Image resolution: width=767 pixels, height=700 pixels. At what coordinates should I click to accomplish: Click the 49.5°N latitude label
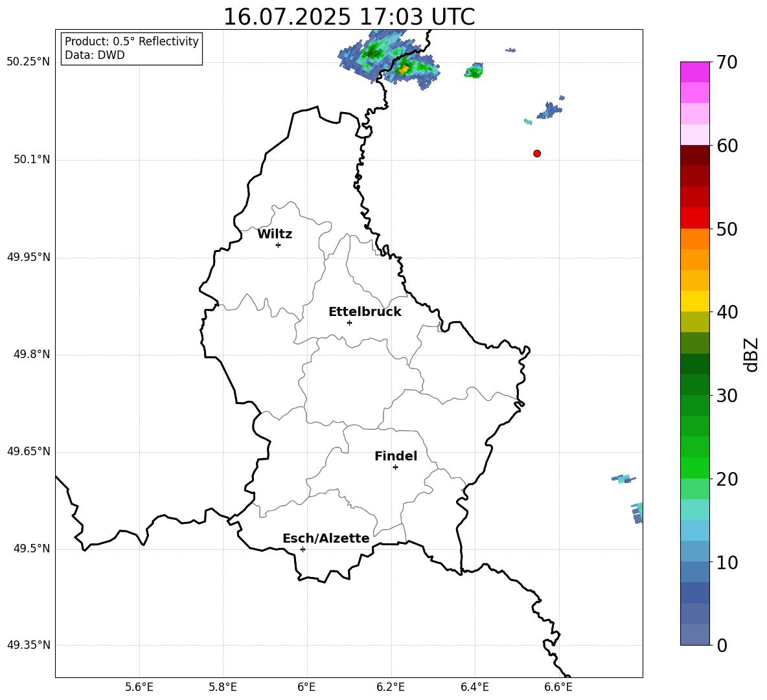pos(32,548)
